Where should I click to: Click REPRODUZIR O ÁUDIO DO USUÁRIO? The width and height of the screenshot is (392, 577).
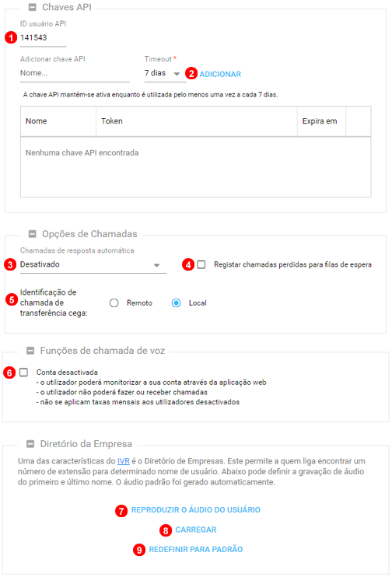click(196, 509)
